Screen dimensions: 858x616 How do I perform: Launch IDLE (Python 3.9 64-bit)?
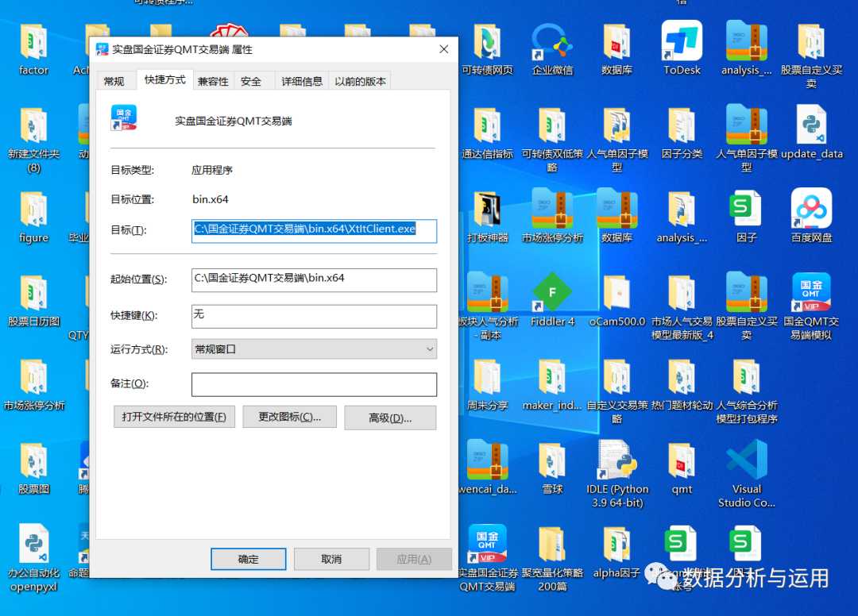pyautogui.click(x=616, y=474)
